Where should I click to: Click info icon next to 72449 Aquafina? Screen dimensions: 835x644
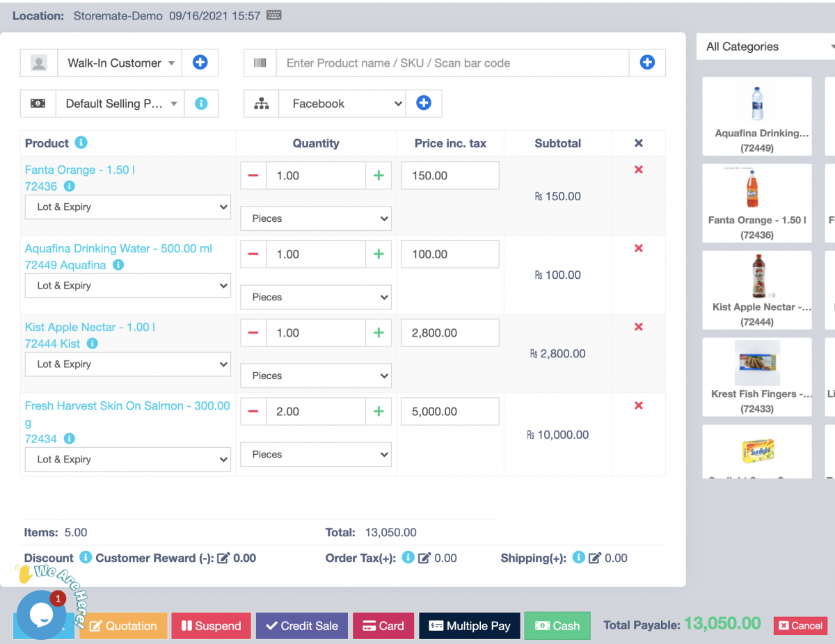(x=118, y=264)
